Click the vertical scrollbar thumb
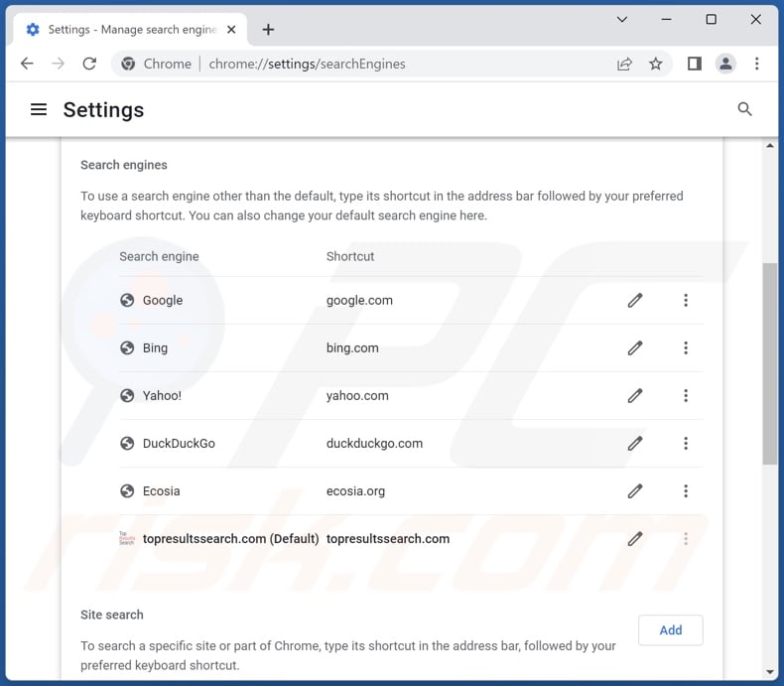784x686 pixels. 769,363
